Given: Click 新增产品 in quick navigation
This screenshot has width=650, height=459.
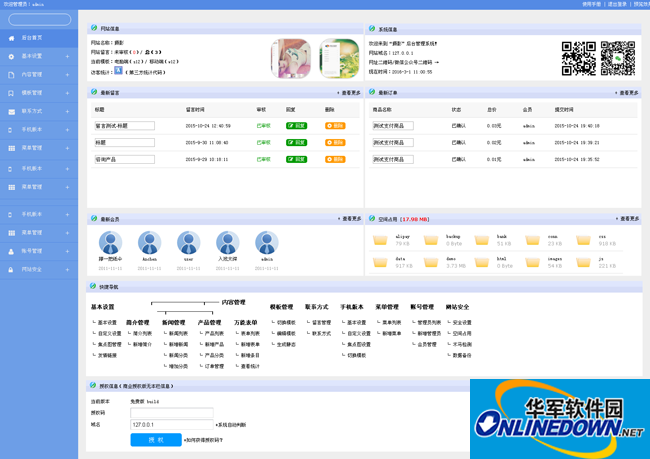Looking at the screenshot, I should (x=214, y=344).
